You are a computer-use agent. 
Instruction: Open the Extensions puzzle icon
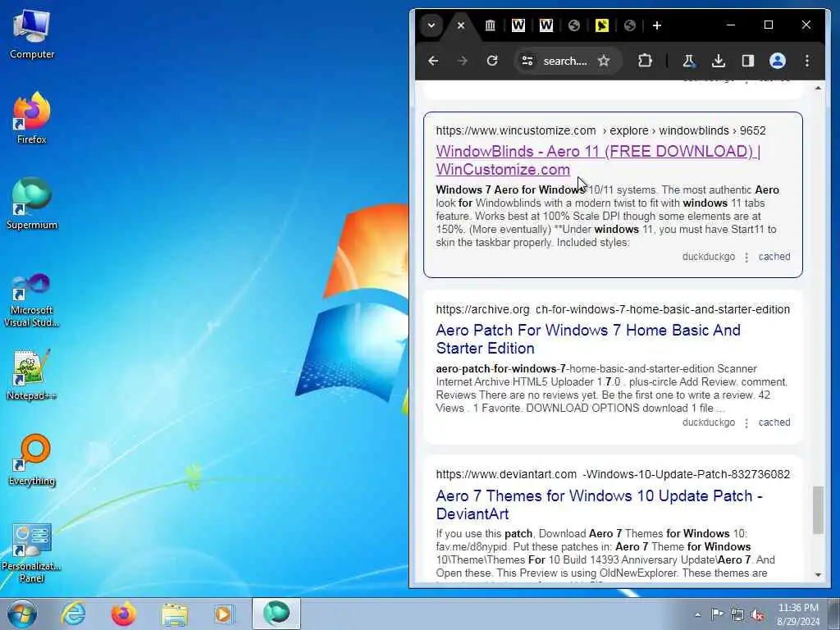coord(645,61)
